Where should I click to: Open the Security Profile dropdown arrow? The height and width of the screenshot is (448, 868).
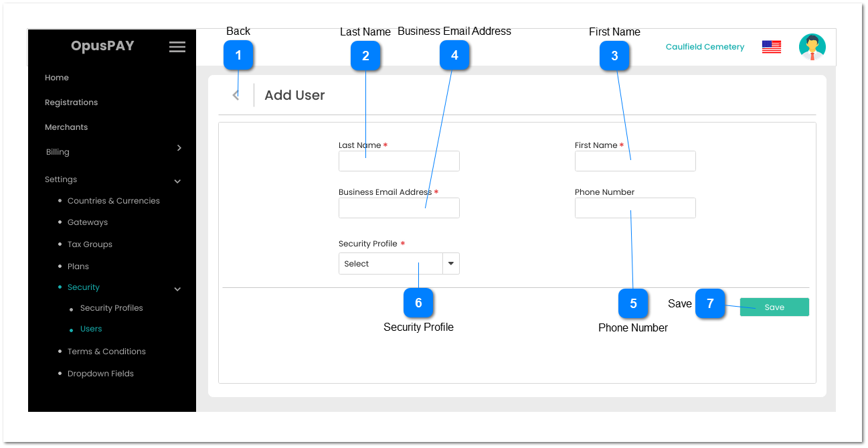(451, 264)
